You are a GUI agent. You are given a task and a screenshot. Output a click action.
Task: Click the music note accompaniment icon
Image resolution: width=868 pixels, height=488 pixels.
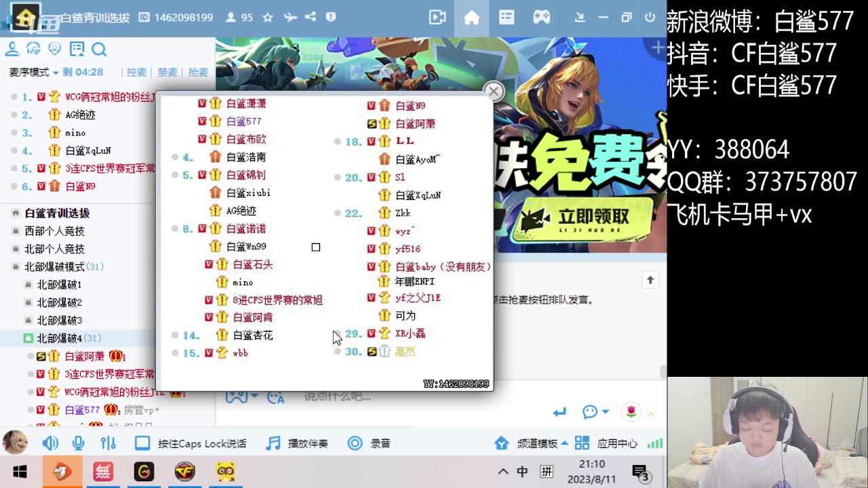point(273,443)
